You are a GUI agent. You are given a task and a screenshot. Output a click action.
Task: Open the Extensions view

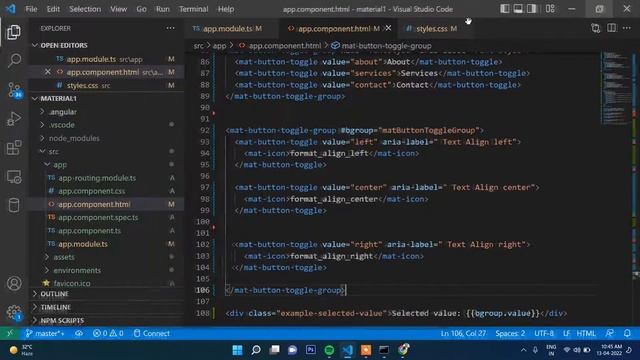tap(14, 148)
